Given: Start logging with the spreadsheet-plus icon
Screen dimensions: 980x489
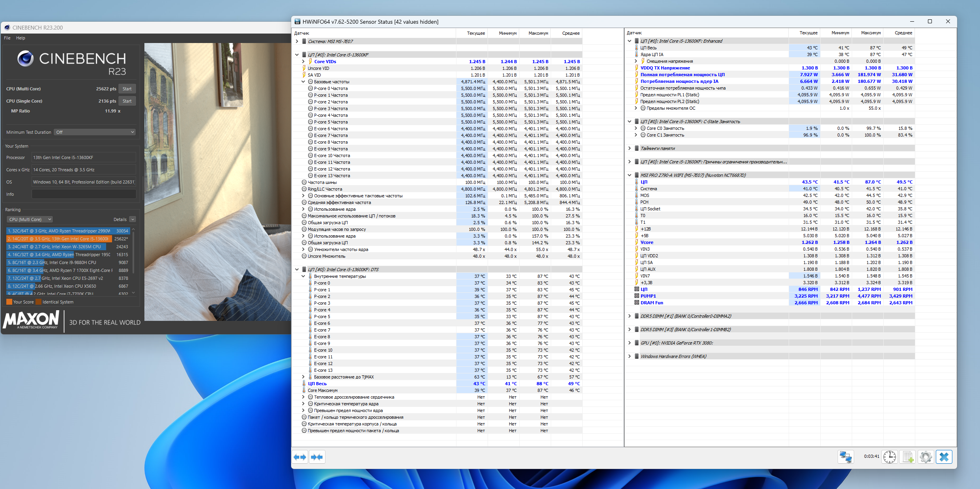Looking at the screenshot, I should [x=907, y=457].
